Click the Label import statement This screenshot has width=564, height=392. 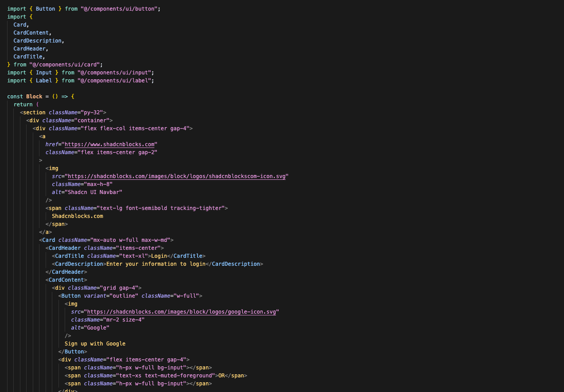(x=43, y=80)
